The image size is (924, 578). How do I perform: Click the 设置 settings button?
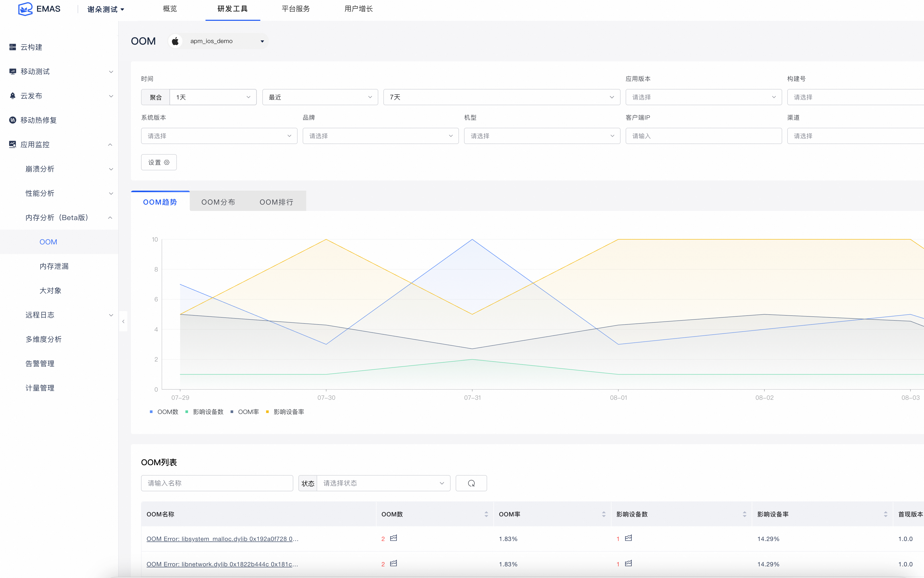point(159,162)
